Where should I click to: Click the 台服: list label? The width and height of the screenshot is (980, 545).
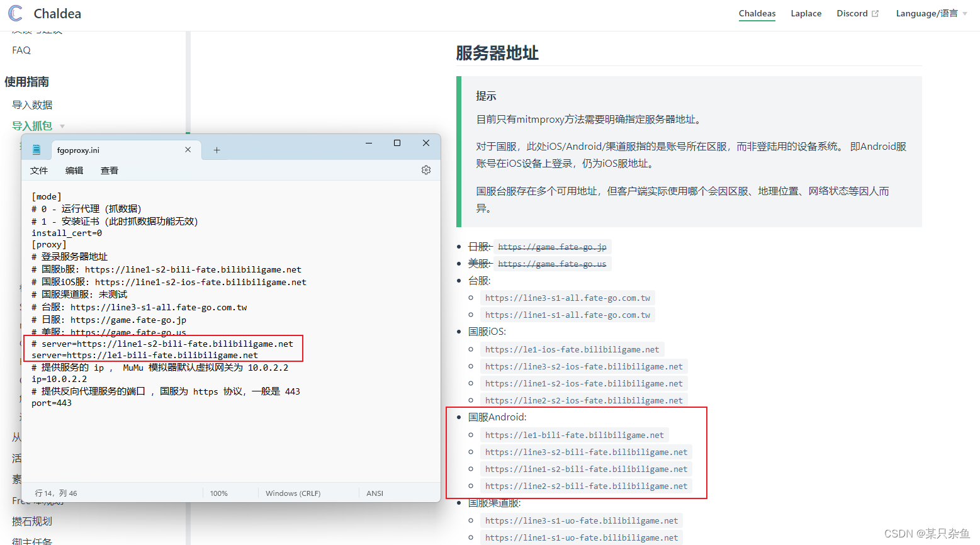pos(480,281)
